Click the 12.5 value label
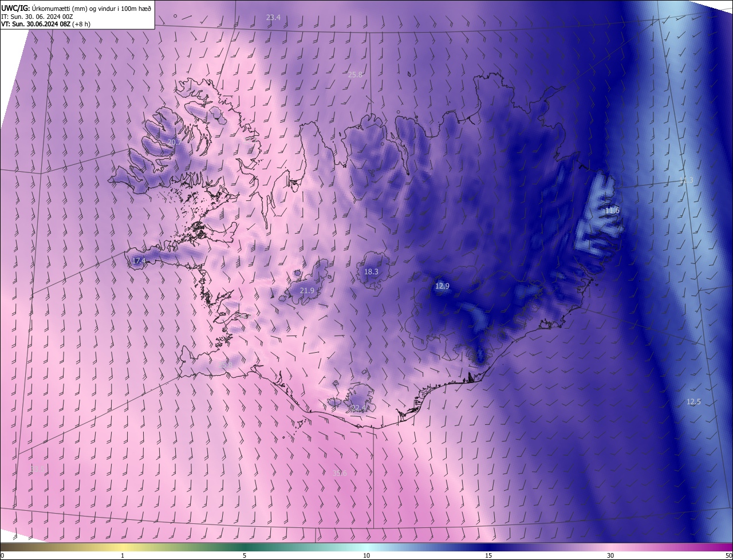 [693, 402]
